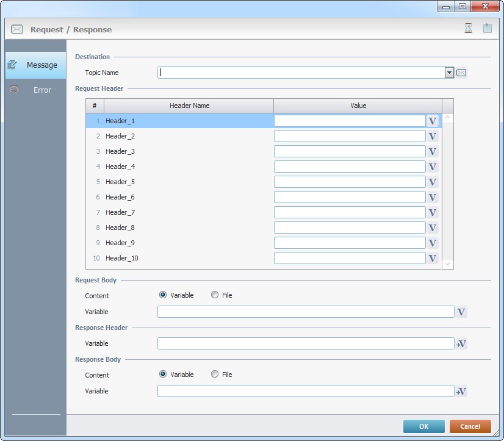Click variable icon next to Response Header Variable
Viewport: 504px width, 441px height.
(x=461, y=343)
